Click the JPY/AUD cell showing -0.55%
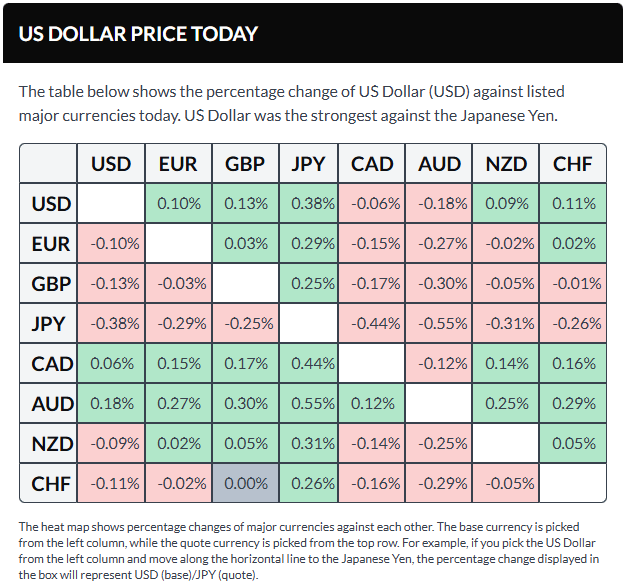The width and height of the screenshot is (626, 584). pyautogui.click(x=441, y=323)
